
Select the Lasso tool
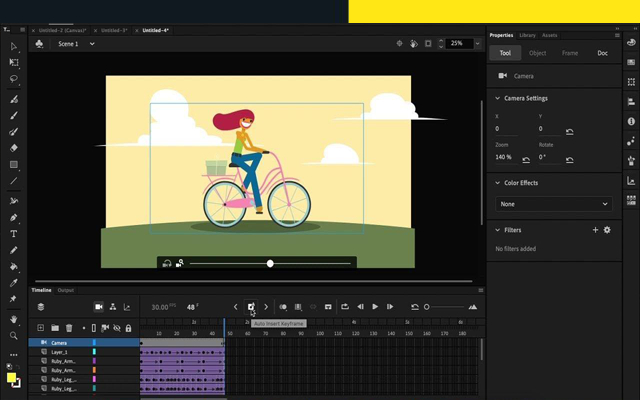coord(14,78)
